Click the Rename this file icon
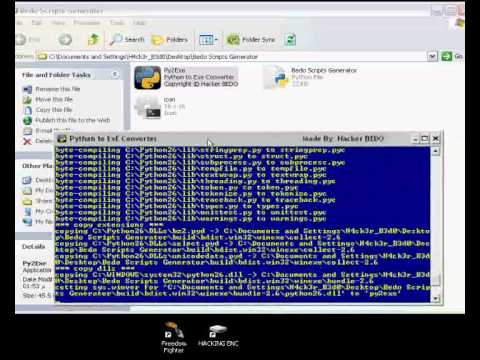The width and height of the screenshot is (480, 360). click(x=27, y=89)
